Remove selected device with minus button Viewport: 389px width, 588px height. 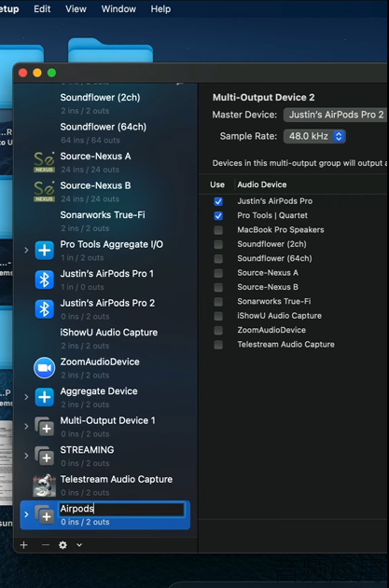(46, 545)
